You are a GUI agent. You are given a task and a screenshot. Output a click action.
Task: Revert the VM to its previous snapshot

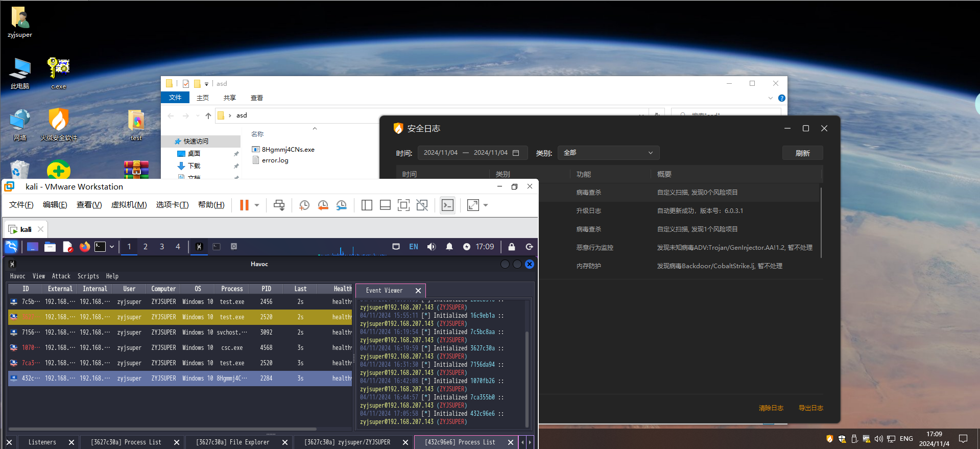(323, 205)
